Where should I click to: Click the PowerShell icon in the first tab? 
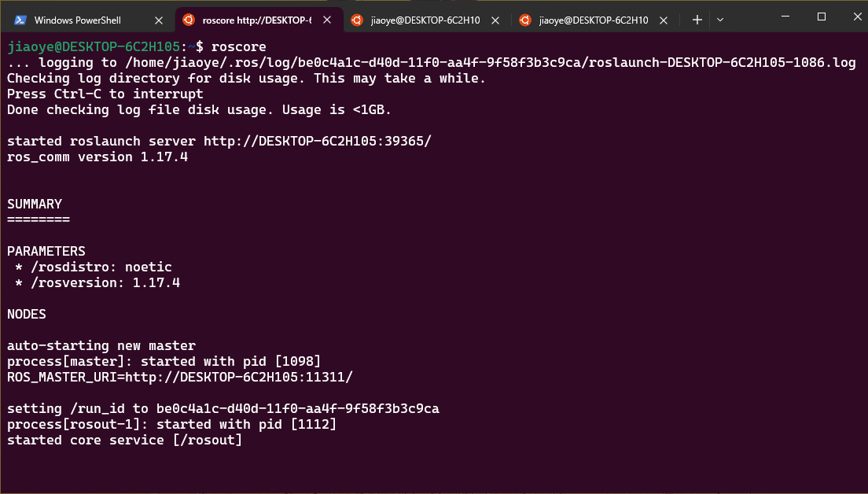[x=20, y=20]
